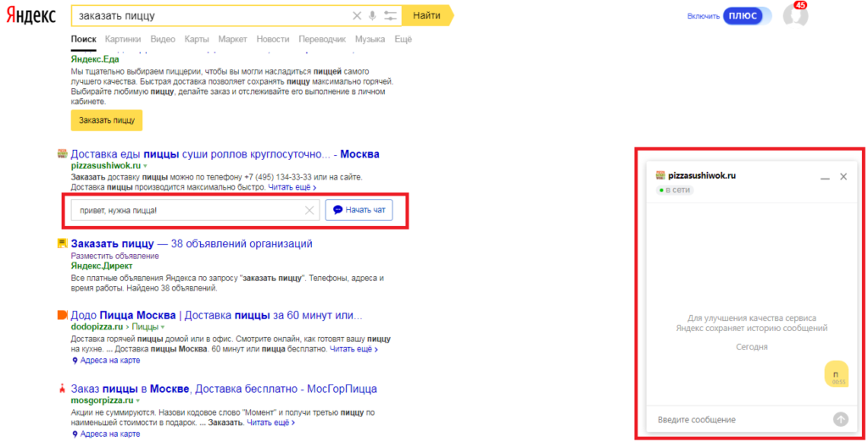This screenshot has height=442, width=868.
Task: Expand "Ещё" in the search category tabs
Action: tap(403, 39)
